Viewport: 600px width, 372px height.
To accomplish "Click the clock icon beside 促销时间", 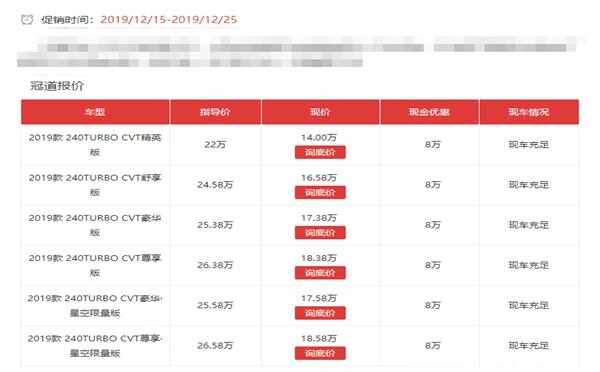I will pyautogui.click(x=27, y=19).
